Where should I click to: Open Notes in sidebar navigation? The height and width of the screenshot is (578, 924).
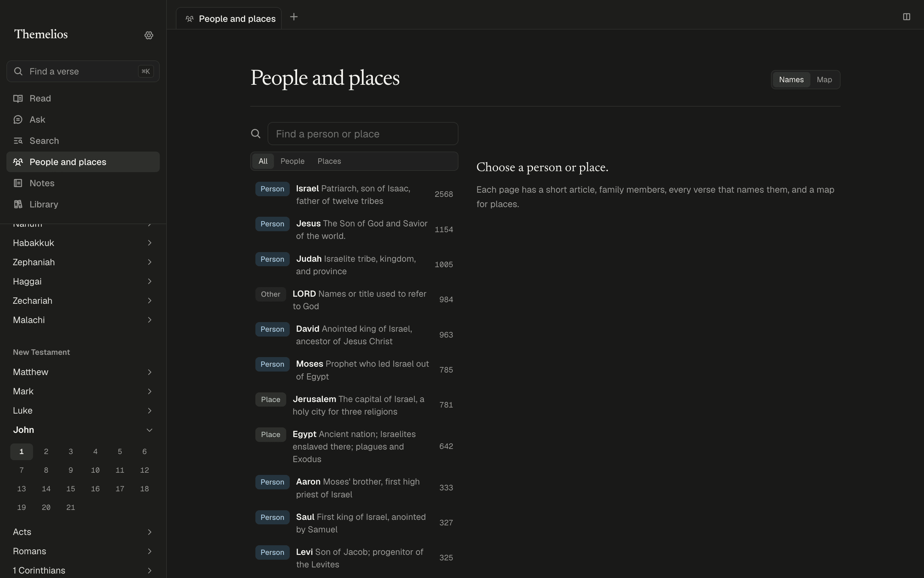[83, 183]
